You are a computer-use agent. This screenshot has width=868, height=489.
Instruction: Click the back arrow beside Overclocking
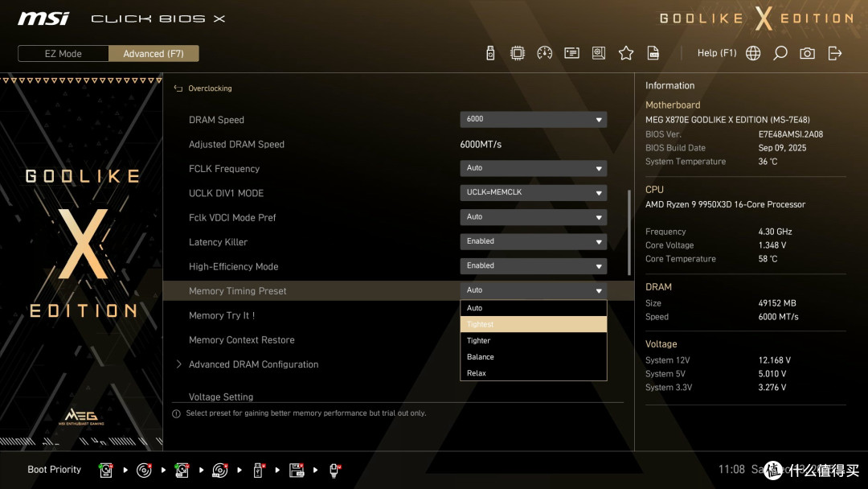pos(178,88)
